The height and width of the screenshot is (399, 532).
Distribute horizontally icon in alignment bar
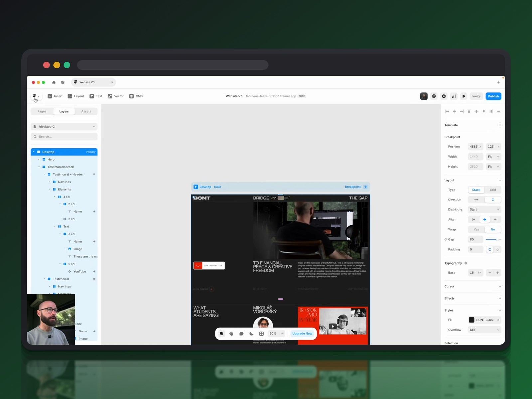point(491,111)
